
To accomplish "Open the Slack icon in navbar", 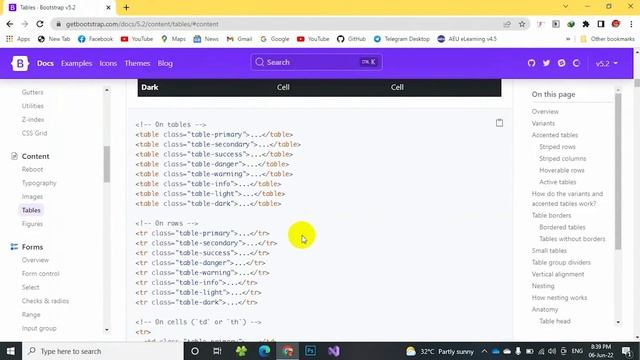I will click(x=561, y=63).
